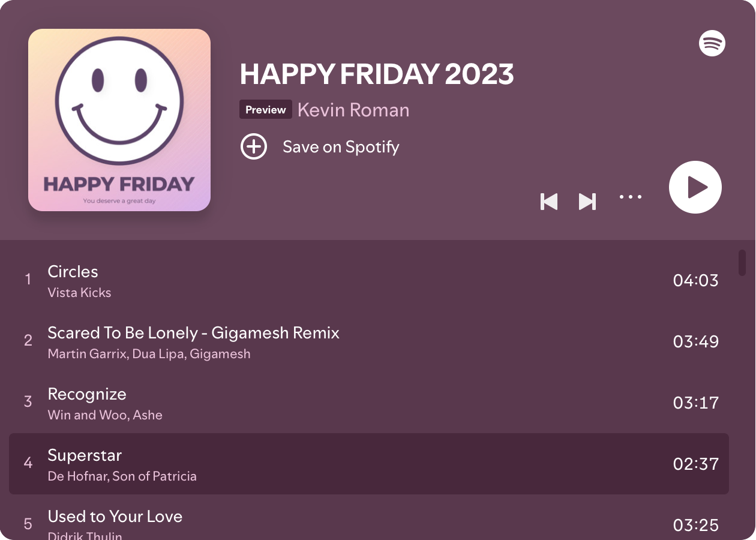Screen dimensions: 756x540
Task: Open the Kevin Roman profile link
Action: 353,110
